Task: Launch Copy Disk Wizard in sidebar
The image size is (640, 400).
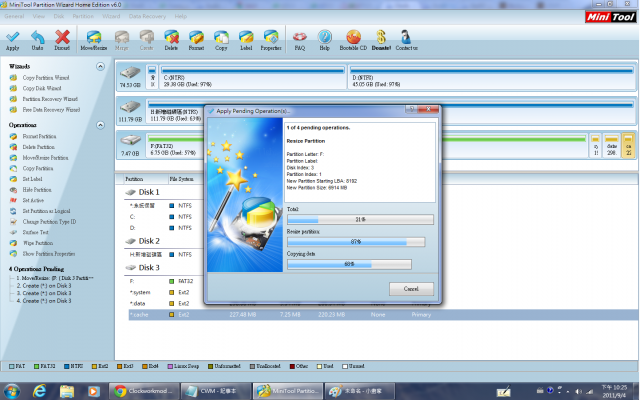Action: [42, 88]
